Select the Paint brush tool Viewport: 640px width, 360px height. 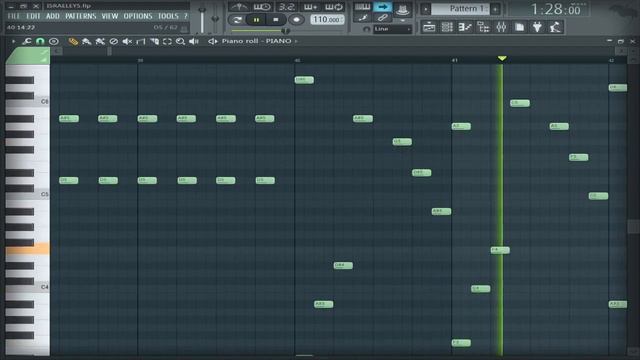pos(86,41)
